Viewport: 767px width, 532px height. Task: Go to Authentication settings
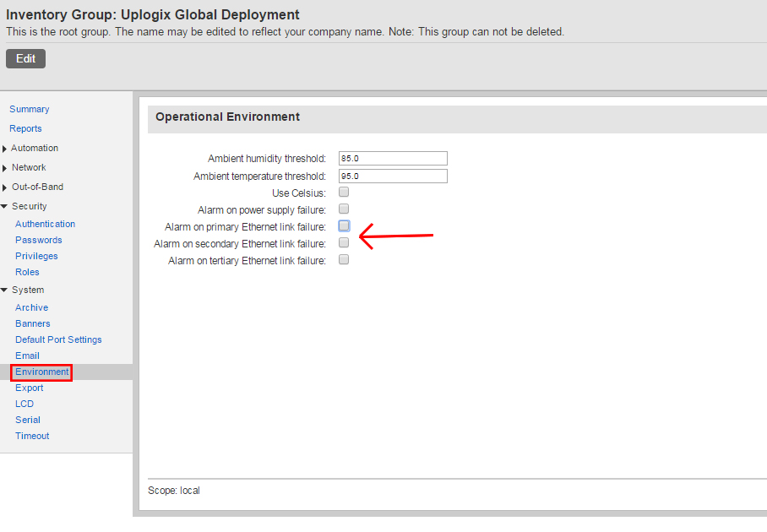[45, 224]
